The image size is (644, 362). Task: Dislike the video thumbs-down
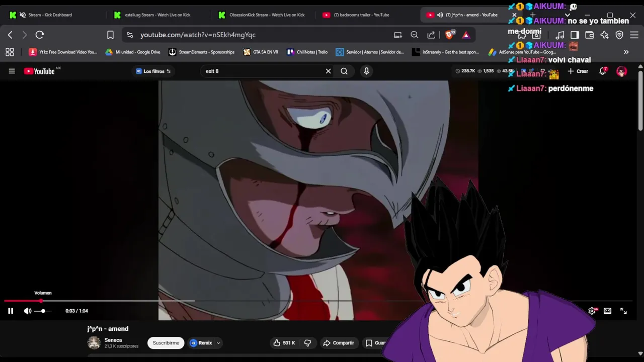[x=308, y=343]
